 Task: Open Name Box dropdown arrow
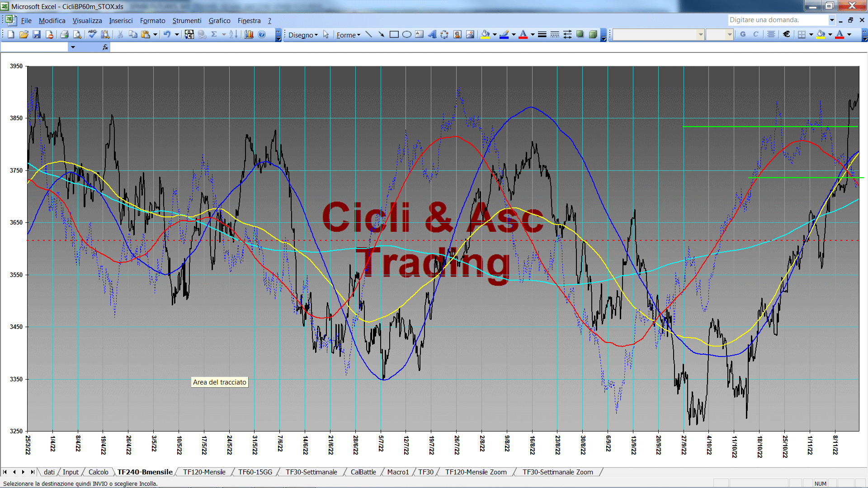tap(73, 47)
